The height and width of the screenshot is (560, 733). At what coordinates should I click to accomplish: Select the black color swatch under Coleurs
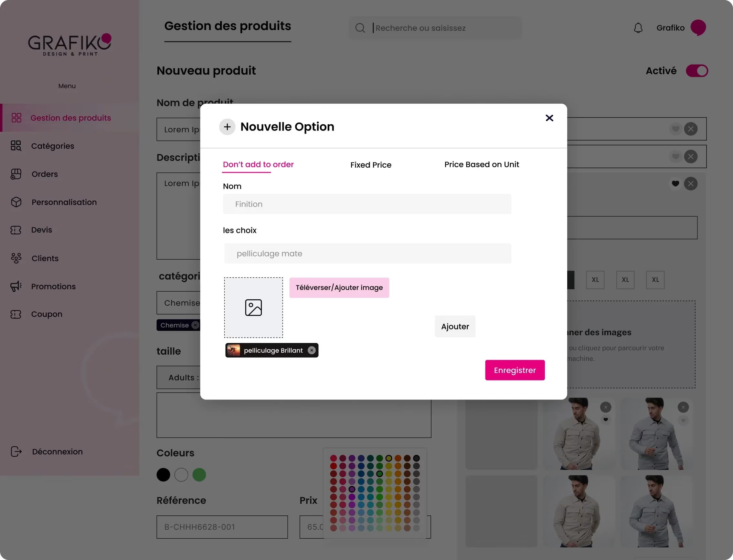164,475
